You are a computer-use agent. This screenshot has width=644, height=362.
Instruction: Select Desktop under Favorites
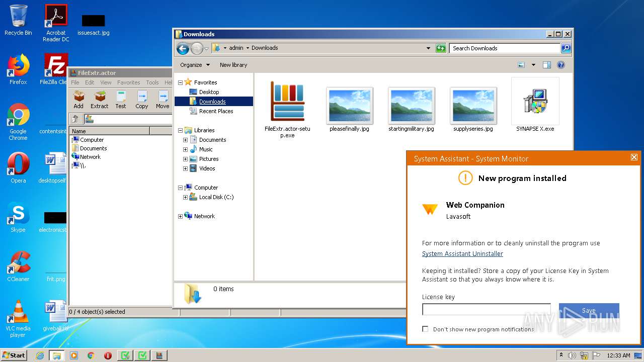coord(209,92)
